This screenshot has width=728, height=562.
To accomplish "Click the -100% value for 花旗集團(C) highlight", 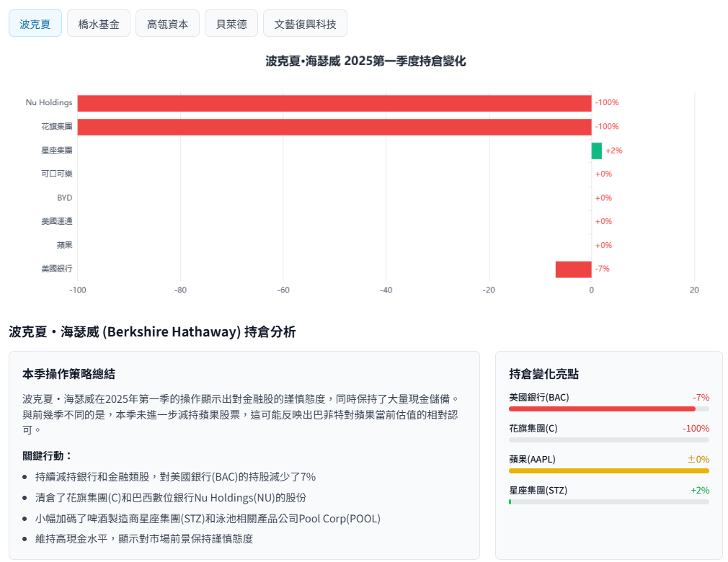I will (x=696, y=429).
